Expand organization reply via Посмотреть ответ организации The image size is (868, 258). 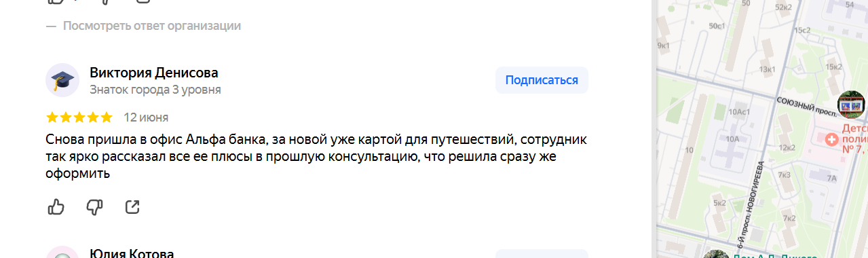(x=152, y=26)
